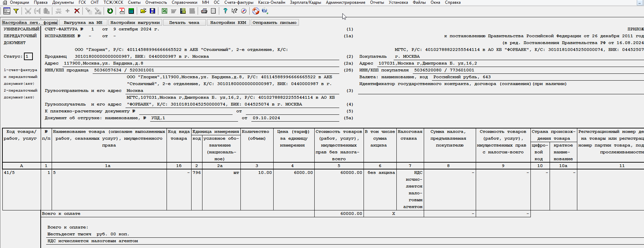The height and width of the screenshot is (248, 644).
Task: Click the yellow filter funnel icon
Action: 16,11
